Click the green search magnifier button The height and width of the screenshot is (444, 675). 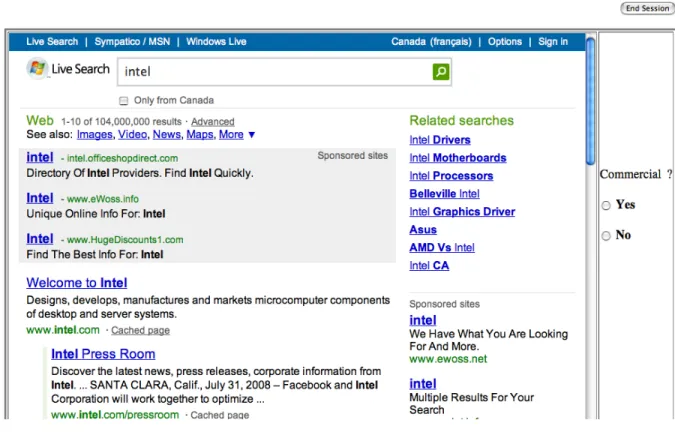coord(440,71)
